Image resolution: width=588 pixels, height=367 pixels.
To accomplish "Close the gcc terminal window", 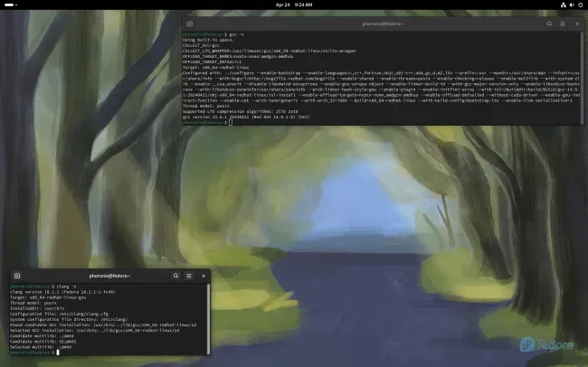I will [577, 24].
